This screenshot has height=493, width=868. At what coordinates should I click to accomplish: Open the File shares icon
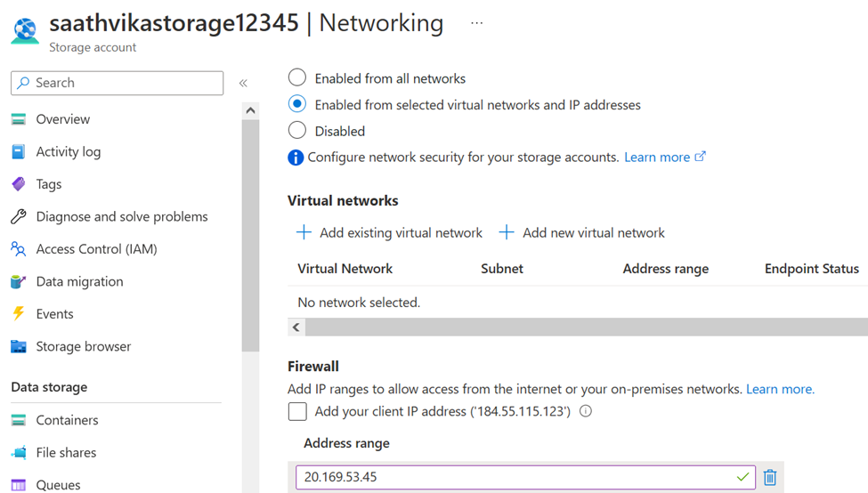(x=19, y=453)
